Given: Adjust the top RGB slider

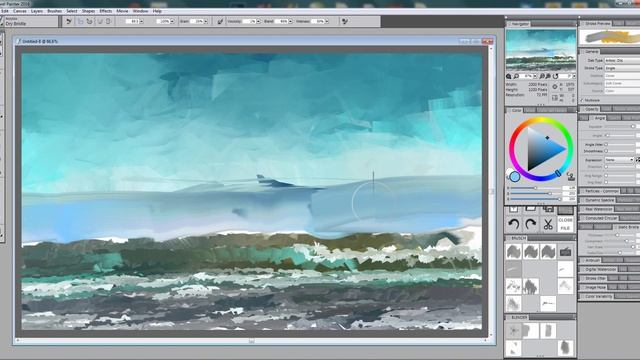Looking at the screenshot, I should pos(535,188).
